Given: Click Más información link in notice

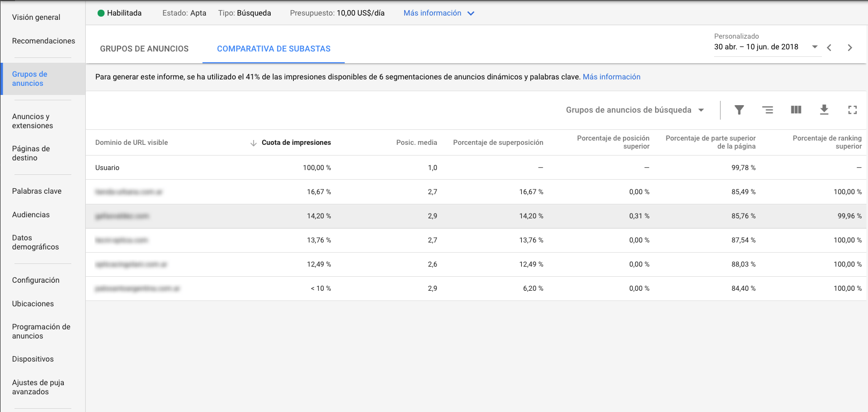Looking at the screenshot, I should coord(612,77).
